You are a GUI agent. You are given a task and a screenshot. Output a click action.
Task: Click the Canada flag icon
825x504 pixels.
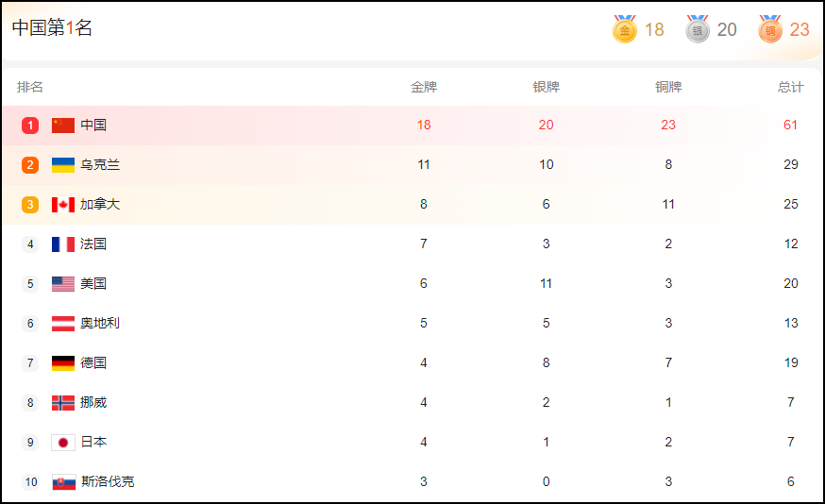pyautogui.click(x=63, y=204)
